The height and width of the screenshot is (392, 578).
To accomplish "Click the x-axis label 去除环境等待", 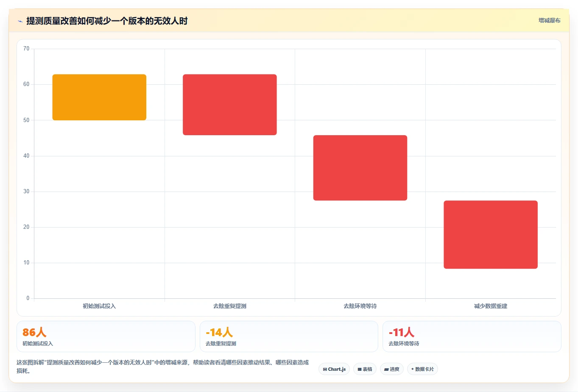I will point(360,306).
